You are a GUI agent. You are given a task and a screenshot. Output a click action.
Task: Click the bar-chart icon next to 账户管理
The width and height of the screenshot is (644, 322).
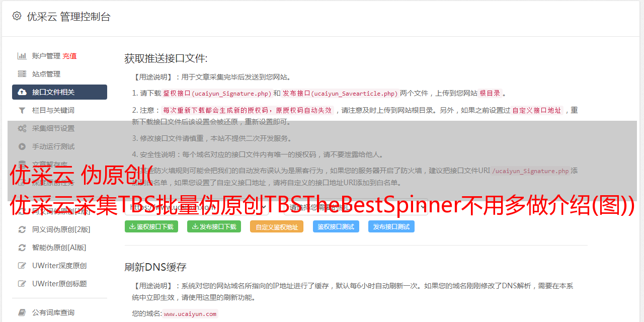click(x=22, y=56)
